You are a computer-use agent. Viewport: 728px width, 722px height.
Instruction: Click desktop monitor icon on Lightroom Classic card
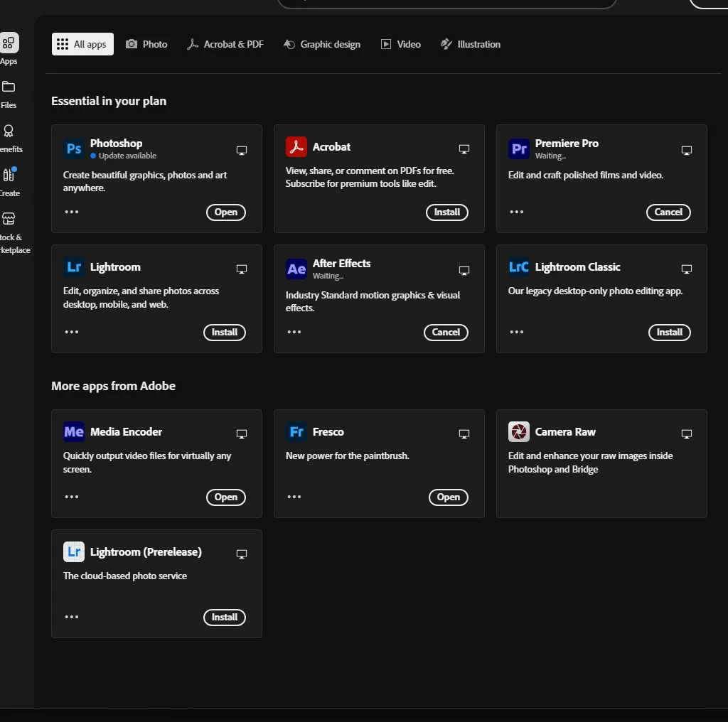coord(686,269)
